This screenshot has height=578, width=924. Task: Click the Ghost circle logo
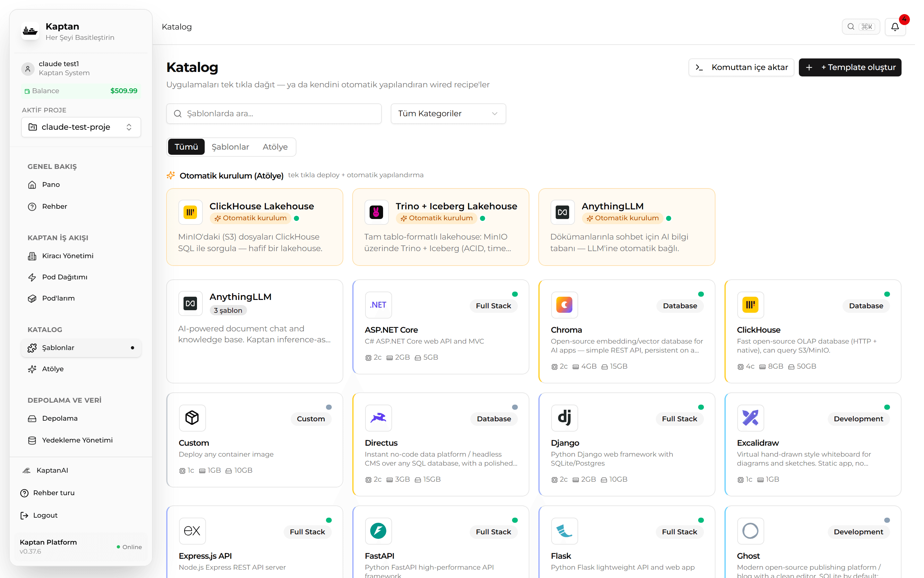[x=750, y=530]
